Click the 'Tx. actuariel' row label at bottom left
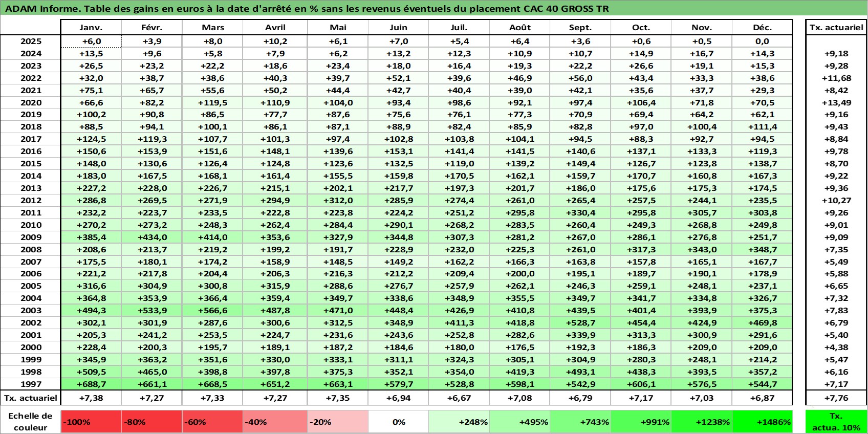 (x=31, y=398)
